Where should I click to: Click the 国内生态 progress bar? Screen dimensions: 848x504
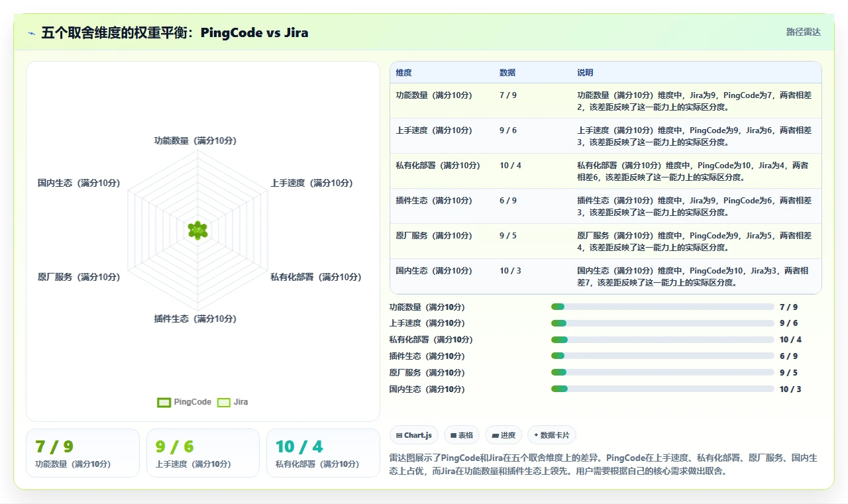point(662,389)
